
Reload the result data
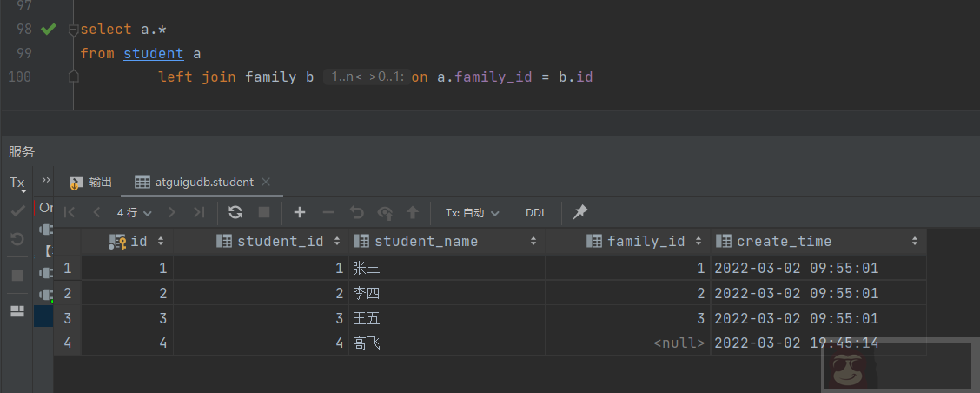point(235,212)
